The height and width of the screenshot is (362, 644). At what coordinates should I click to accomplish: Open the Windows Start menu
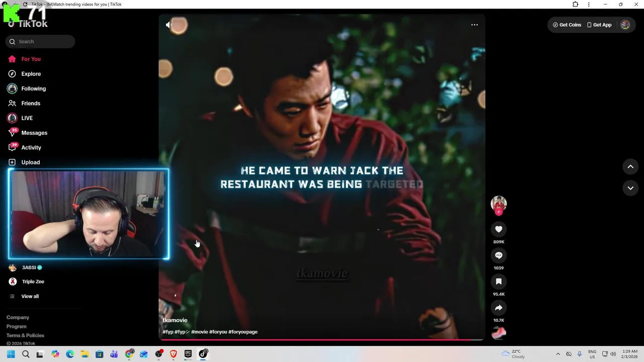tap(11, 354)
